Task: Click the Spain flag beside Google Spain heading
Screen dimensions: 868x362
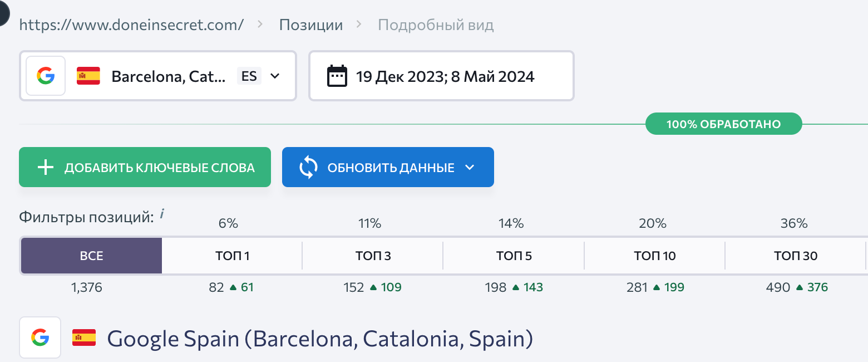Action: coord(84,337)
